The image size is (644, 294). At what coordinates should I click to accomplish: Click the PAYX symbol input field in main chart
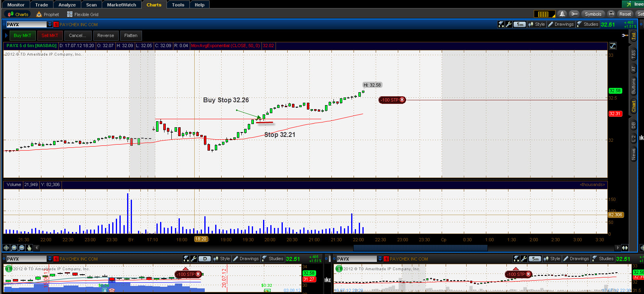point(27,25)
